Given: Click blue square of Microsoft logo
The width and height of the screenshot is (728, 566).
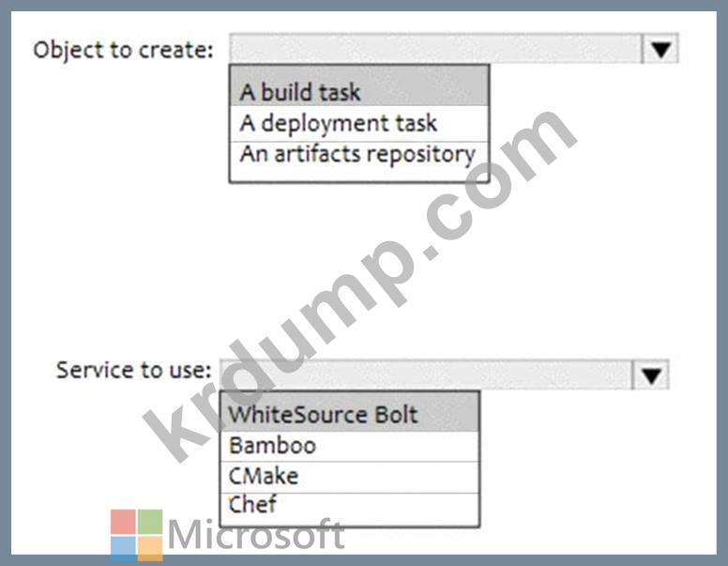Looking at the screenshot, I should point(122,547).
